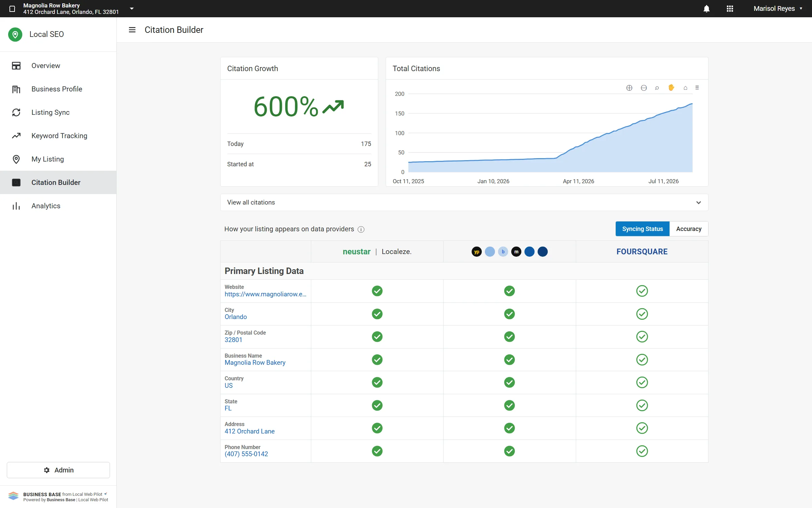The image size is (812, 508).
Task: Click the Admin button
Action: pyautogui.click(x=58, y=470)
